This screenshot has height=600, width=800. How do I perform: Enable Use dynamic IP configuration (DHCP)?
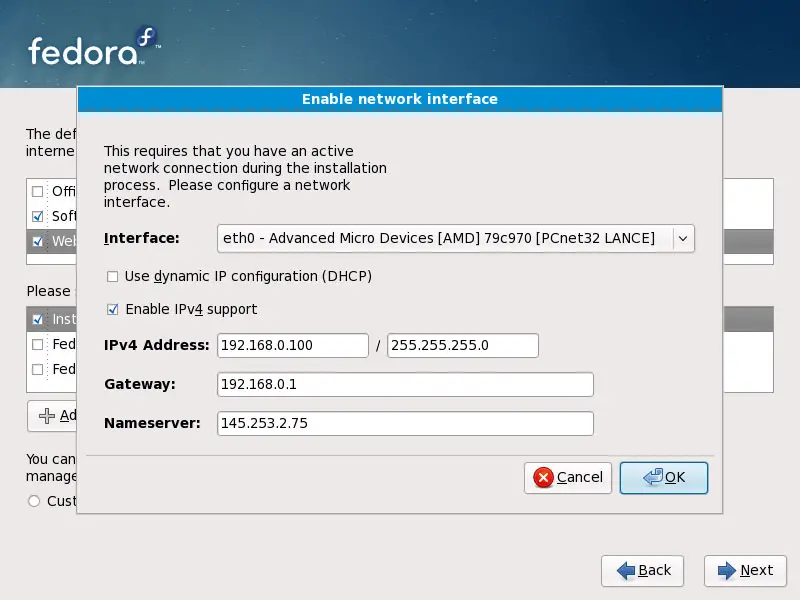click(112, 277)
